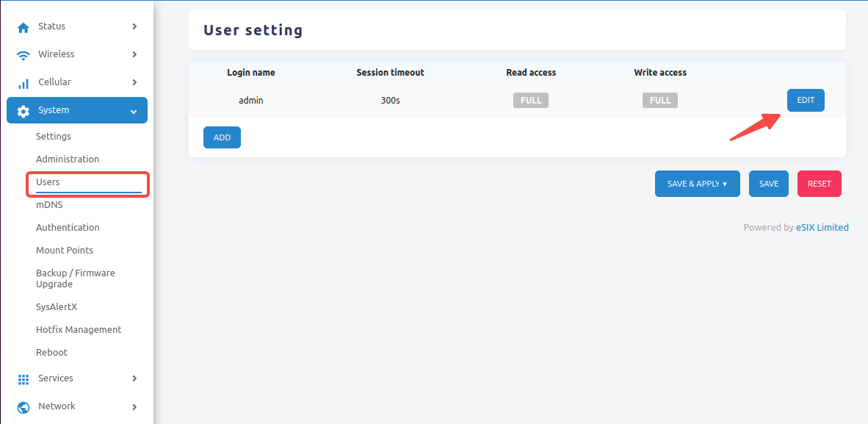Edit the admin user entry
This screenshot has height=424, width=868.
tap(806, 100)
